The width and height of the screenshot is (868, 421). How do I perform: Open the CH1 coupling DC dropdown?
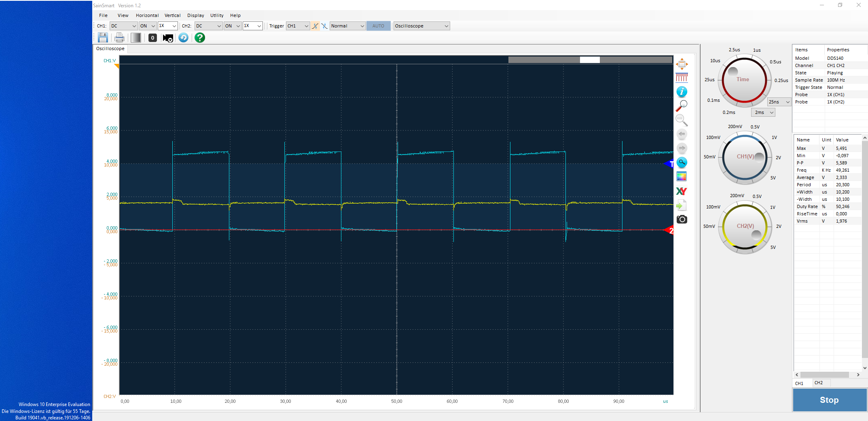[x=123, y=26]
